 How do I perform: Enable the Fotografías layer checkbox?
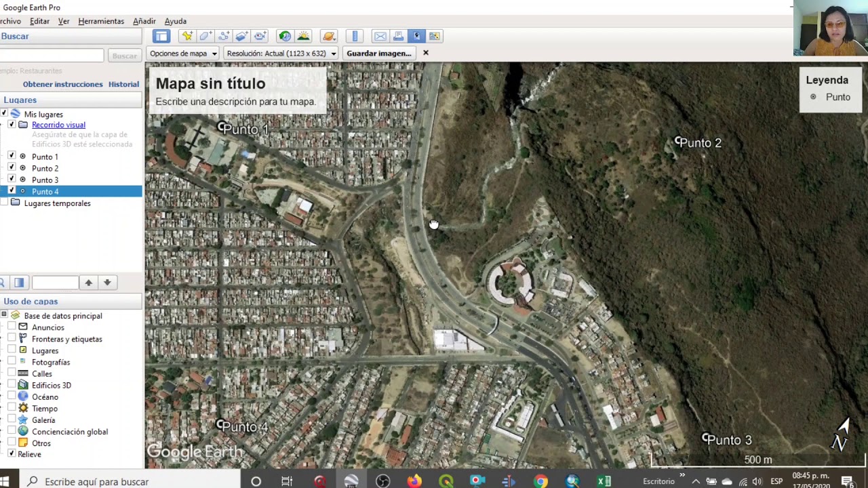click(12, 361)
